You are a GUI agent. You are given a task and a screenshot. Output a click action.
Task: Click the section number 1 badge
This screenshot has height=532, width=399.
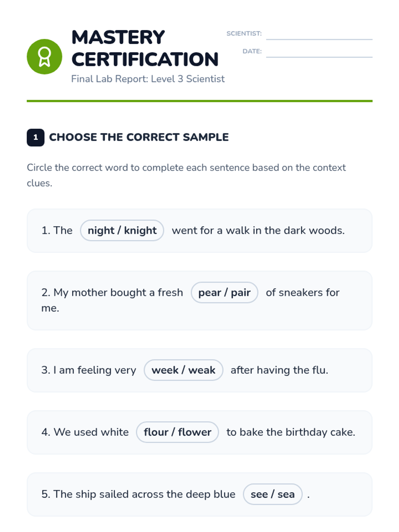click(36, 137)
